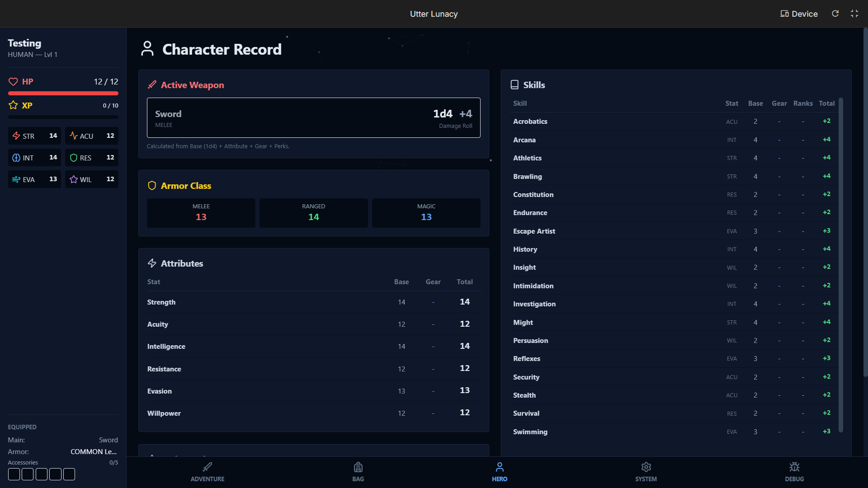Select the Sword active weapon card
This screenshot has width=868, height=488.
313,118
